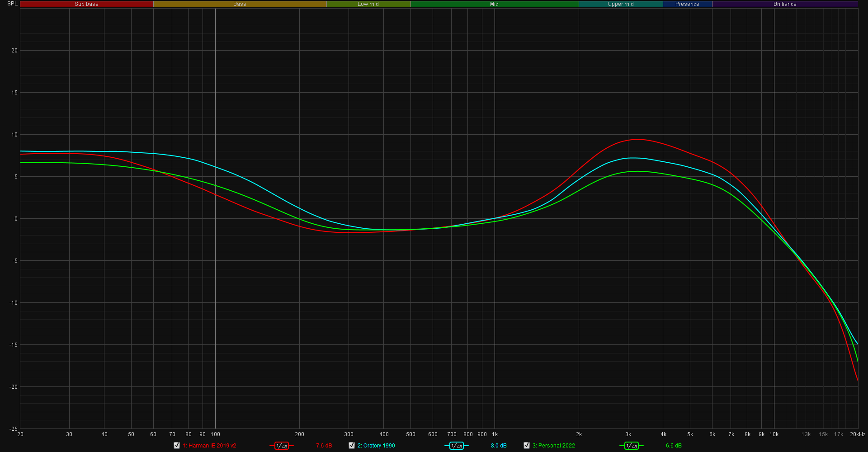Viewport: 868px width, 452px height.
Task: Click the 2k frequency axis label
Action: 579,434
